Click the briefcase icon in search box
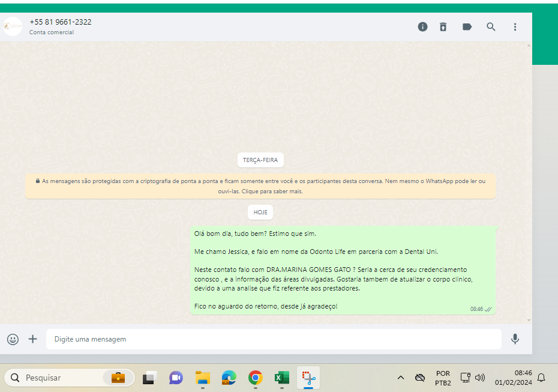 point(118,378)
